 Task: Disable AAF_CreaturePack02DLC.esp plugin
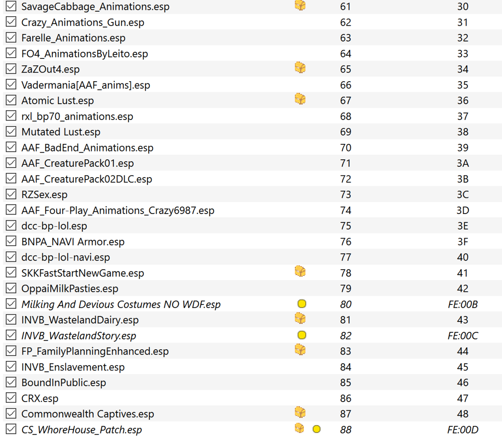[x=11, y=178]
